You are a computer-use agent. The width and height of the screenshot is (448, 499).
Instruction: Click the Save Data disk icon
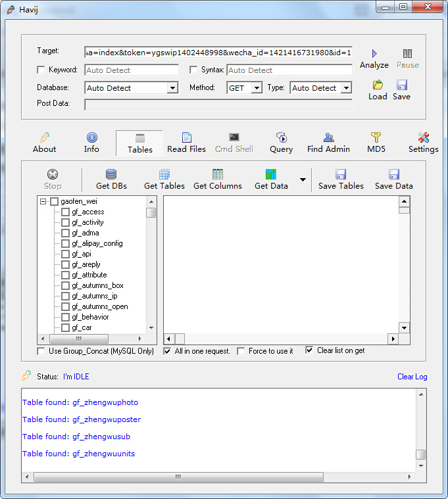[394, 174]
